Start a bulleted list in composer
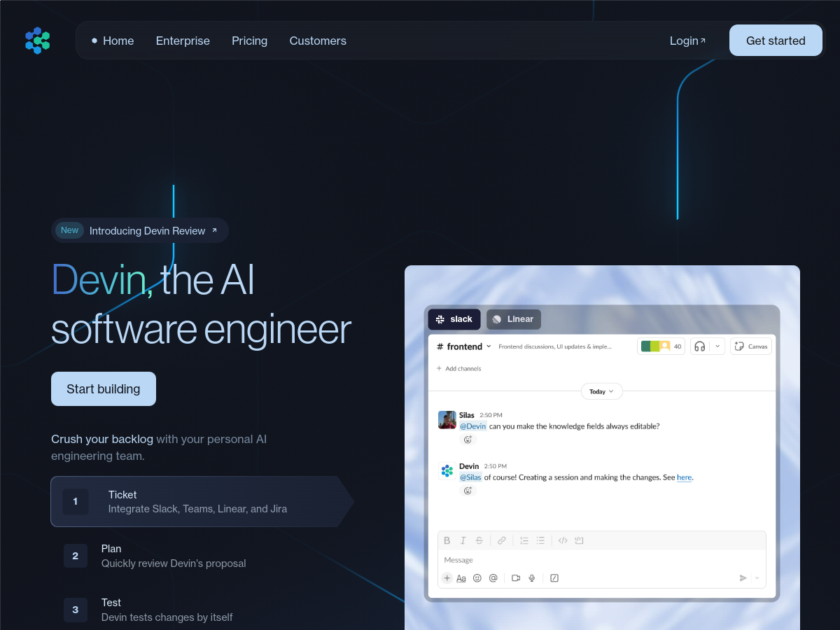The height and width of the screenshot is (630, 840). 540,540
